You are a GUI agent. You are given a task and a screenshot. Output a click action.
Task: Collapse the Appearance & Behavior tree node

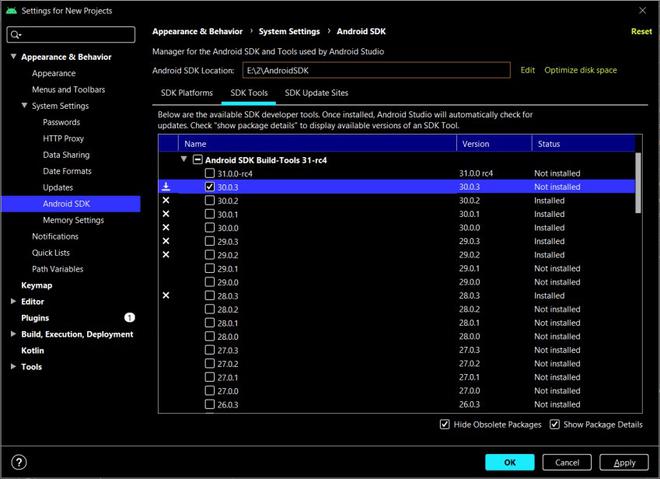point(13,56)
